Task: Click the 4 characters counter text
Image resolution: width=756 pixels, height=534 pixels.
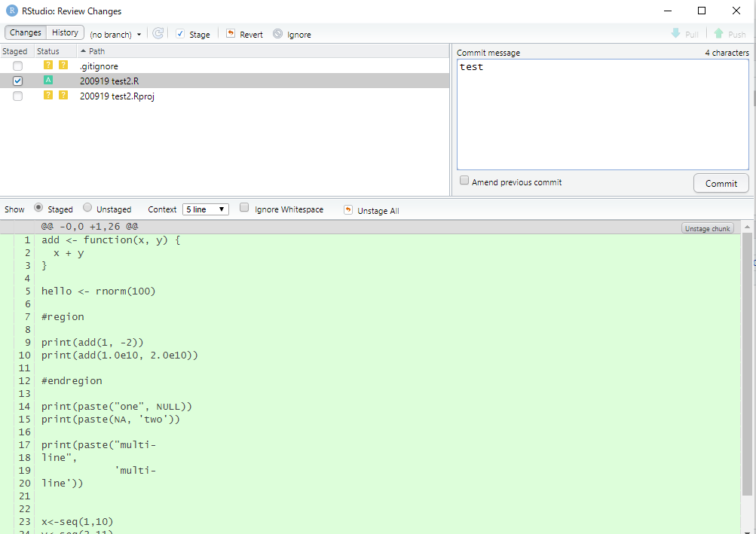Action: click(727, 53)
